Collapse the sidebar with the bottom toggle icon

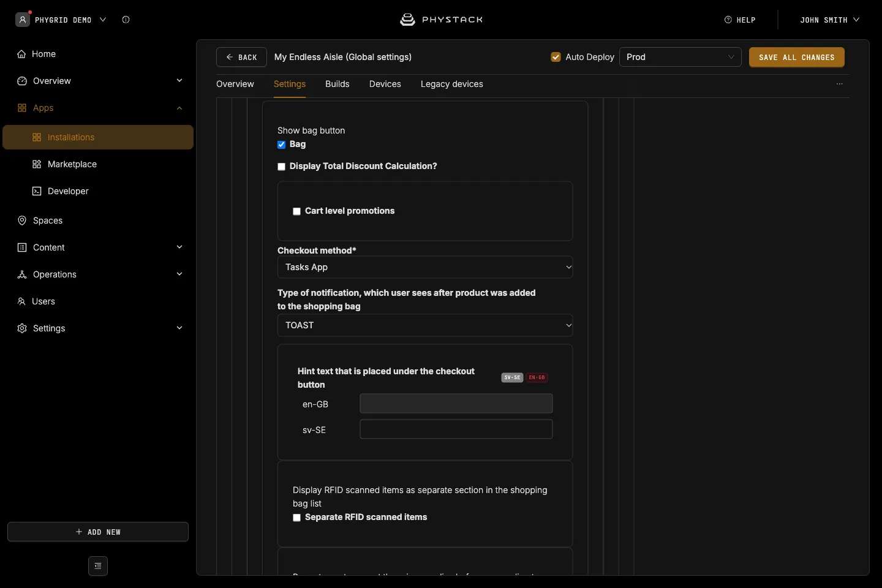tap(98, 566)
